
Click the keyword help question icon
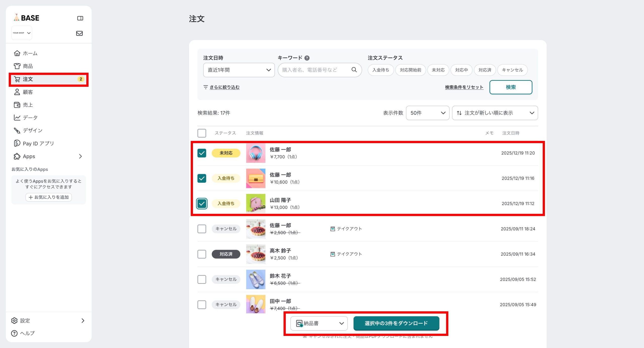pyautogui.click(x=307, y=58)
